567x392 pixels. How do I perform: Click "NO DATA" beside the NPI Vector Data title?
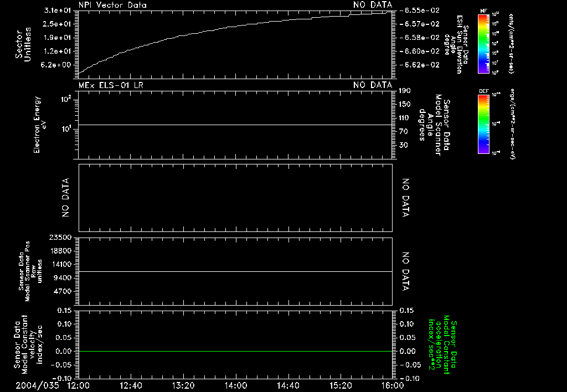(x=373, y=5)
